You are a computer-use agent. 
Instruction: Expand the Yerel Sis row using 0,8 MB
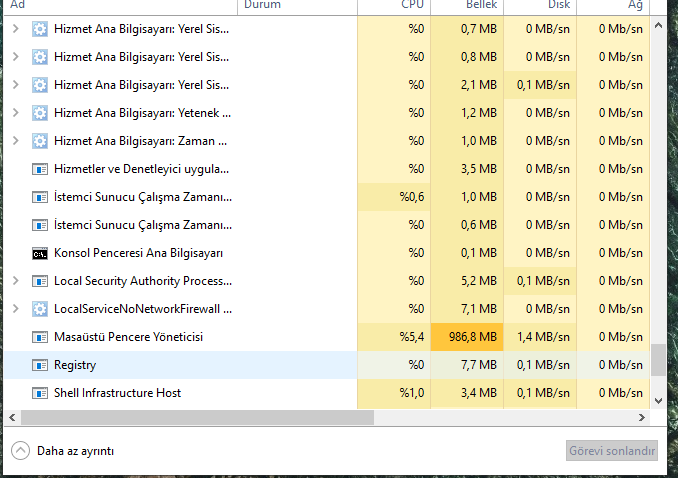click(16, 57)
